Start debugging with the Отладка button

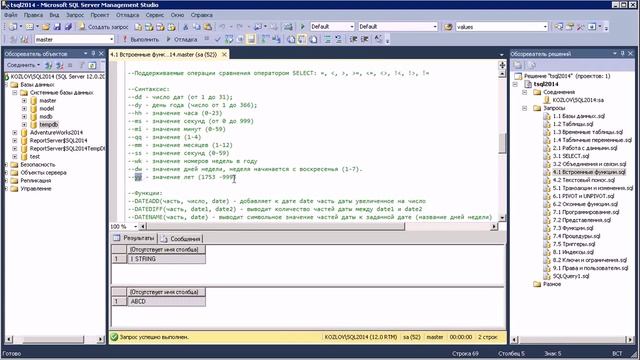coord(182,39)
